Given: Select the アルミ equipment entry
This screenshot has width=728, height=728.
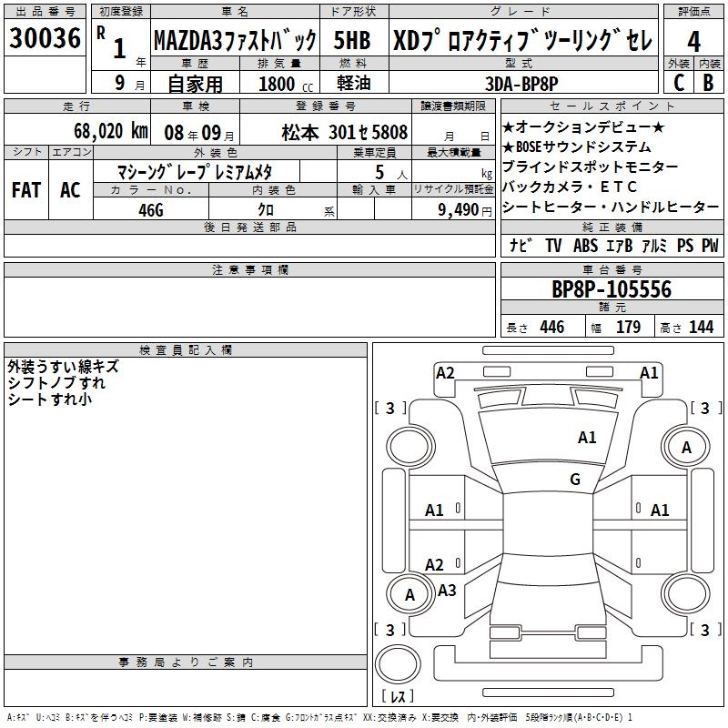Looking at the screenshot, I should (654, 245).
